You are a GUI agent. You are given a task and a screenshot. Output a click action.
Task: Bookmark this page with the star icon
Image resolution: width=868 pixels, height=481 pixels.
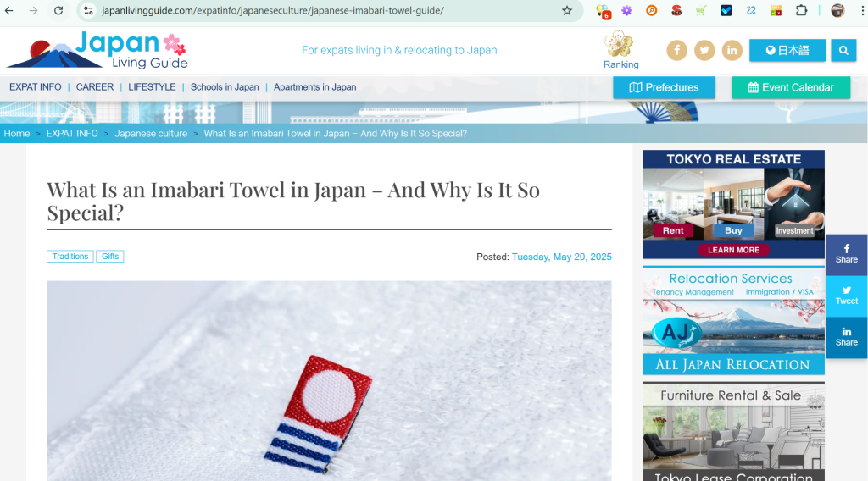pos(567,10)
